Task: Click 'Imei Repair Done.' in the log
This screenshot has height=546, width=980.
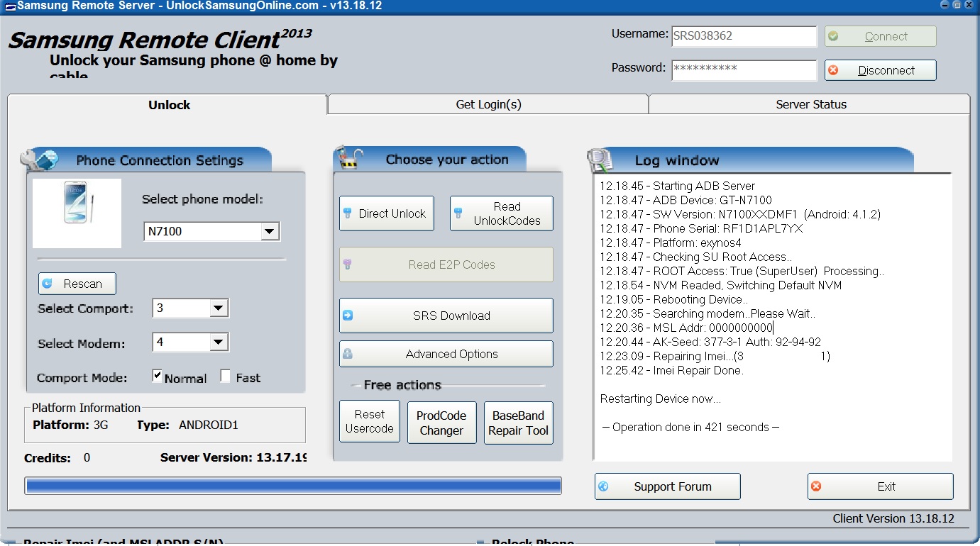Action: click(671, 370)
